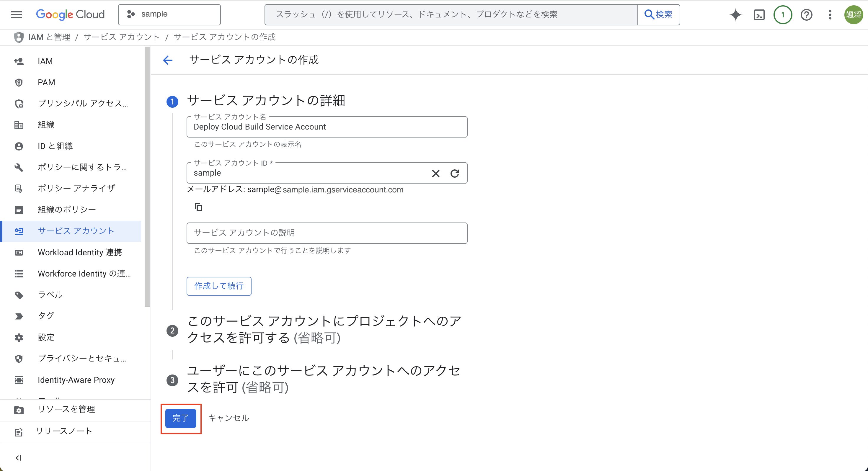
Task: Open the three-dot settings menu
Action: point(830,14)
